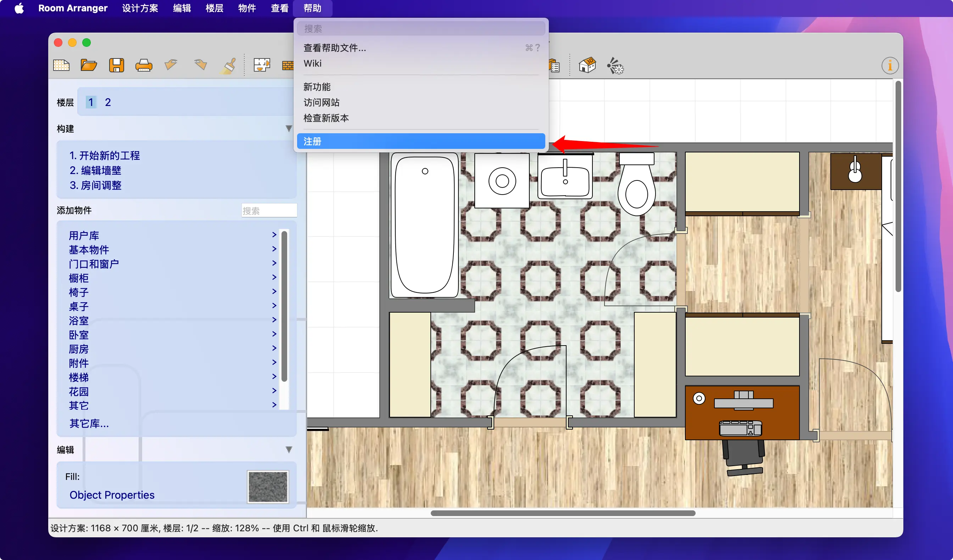Select 检查新版本 menu entry
953x560 pixels.
pos(326,118)
